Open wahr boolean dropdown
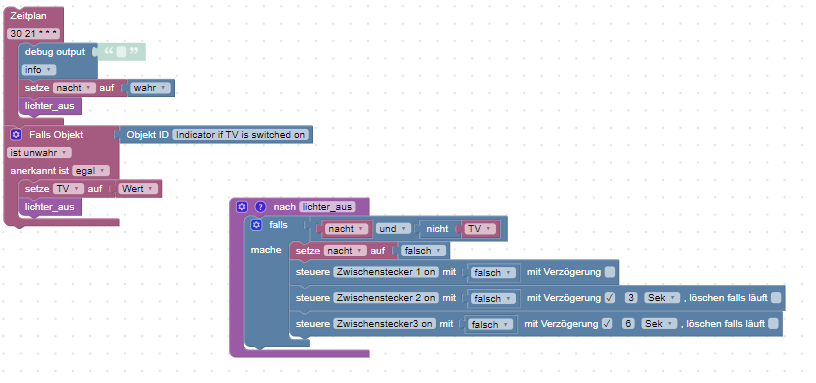816x383 pixels. pyautogui.click(x=150, y=88)
